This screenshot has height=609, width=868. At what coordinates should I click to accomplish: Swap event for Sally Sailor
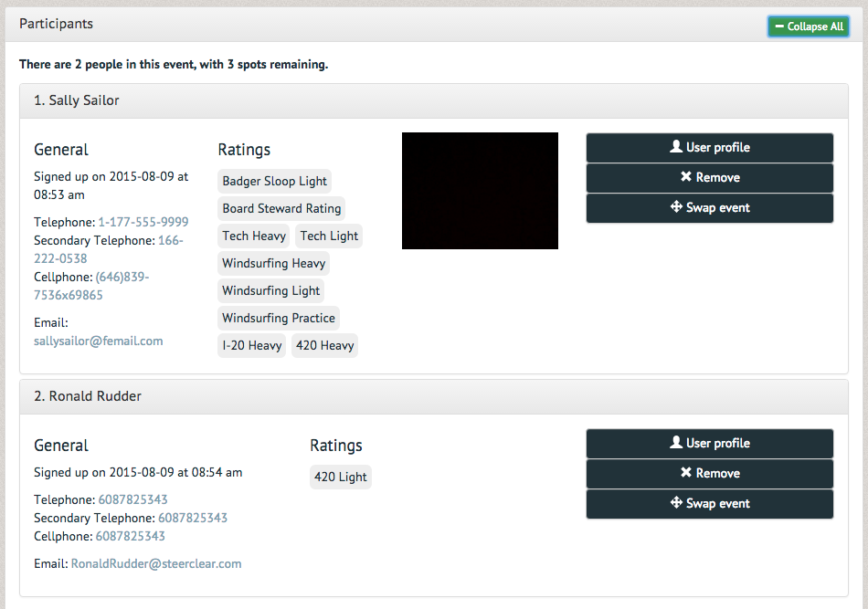(710, 208)
